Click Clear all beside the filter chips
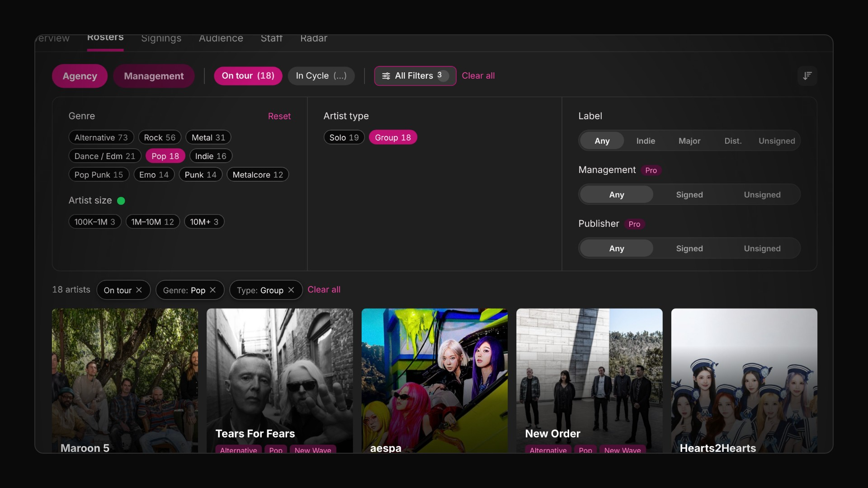Viewport: 868px width, 488px height. (324, 290)
